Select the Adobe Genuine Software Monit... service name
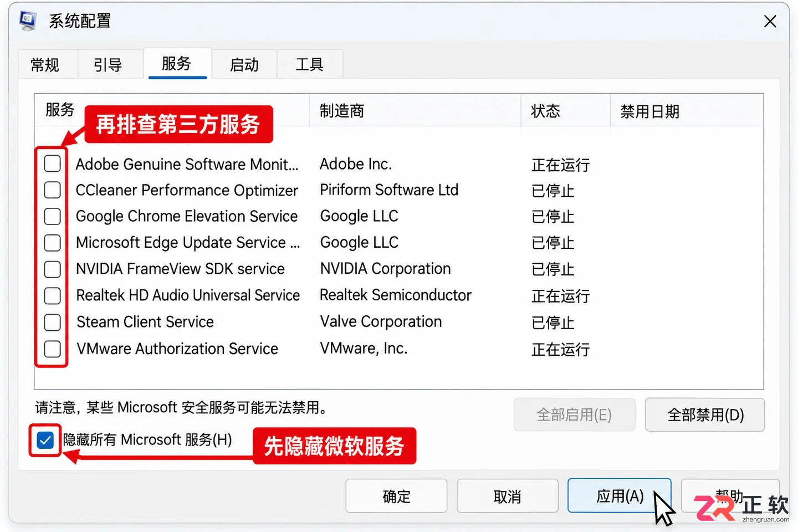 pos(187,164)
